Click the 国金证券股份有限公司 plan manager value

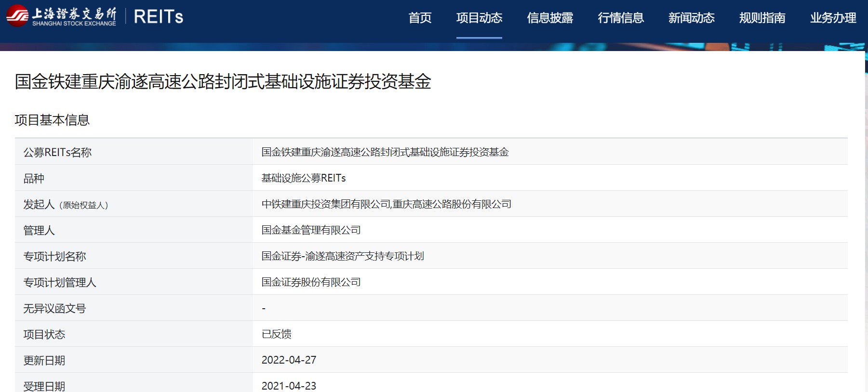click(x=311, y=282)
